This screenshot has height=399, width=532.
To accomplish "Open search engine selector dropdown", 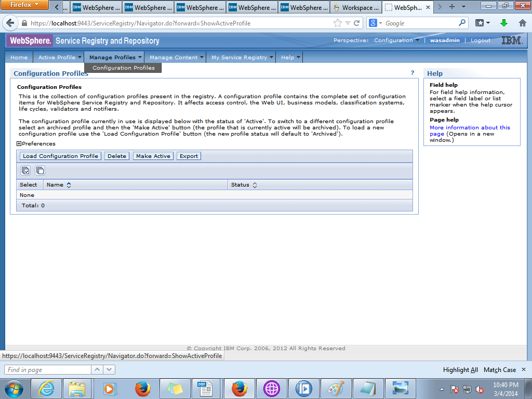I will [376, 23].
